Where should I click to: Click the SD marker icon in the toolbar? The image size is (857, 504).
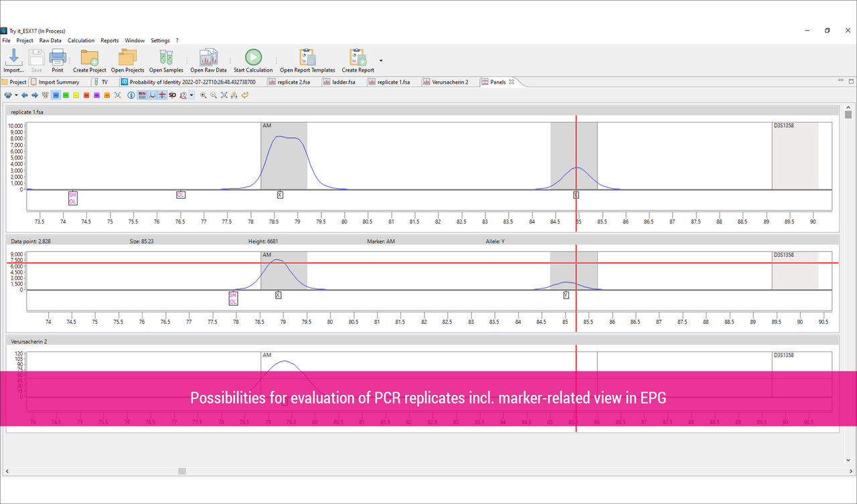tap(172, 95)
